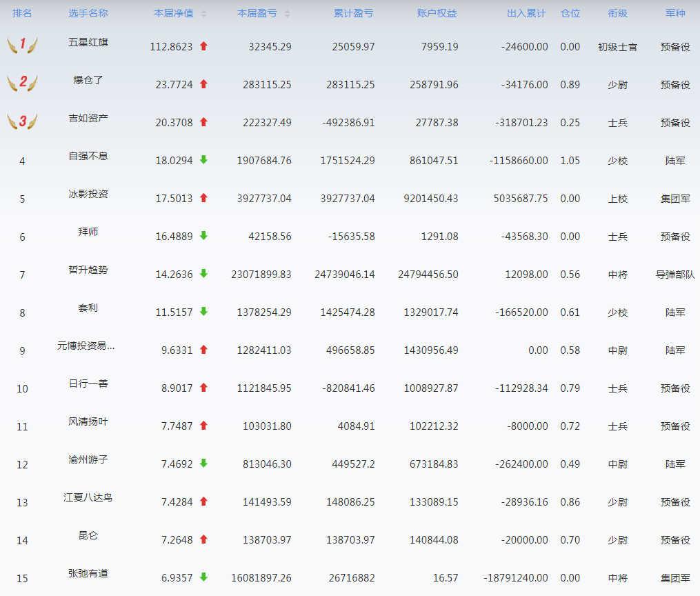
Task: Select profit value 283115.25 in 本届盈亏 column
Action: 267,85
